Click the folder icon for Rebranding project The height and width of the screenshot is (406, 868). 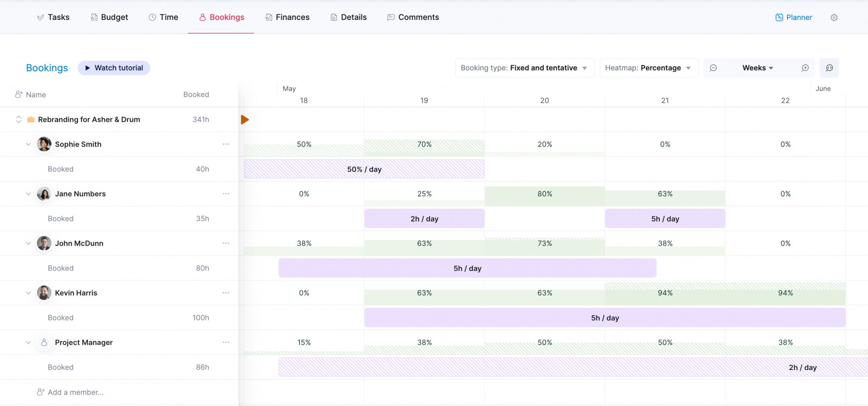coord(31,119)
